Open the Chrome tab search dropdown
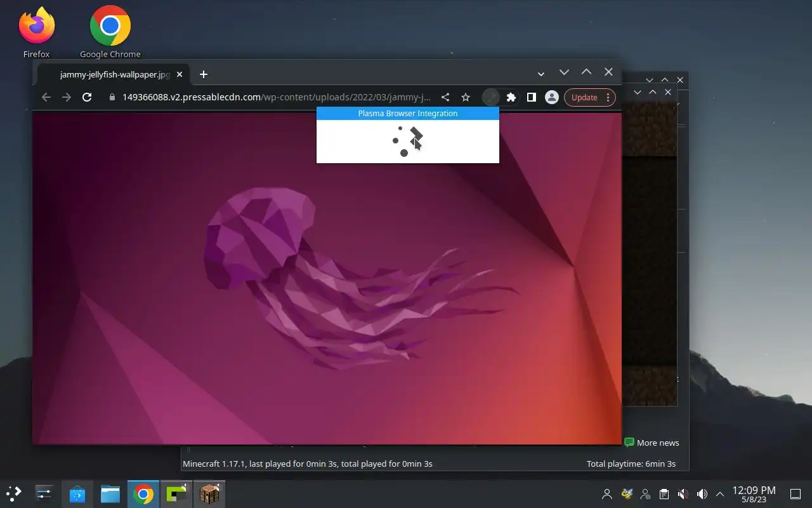Viewport: 812px width, 508px height. (541, 74)
